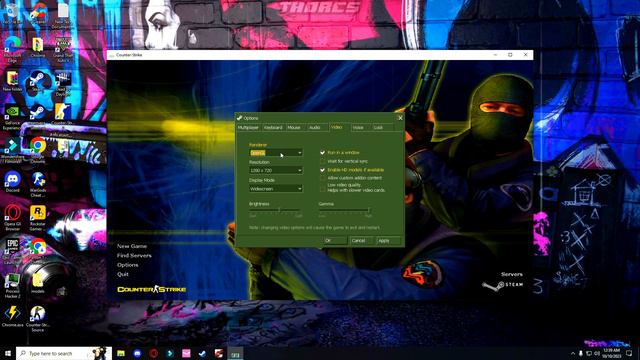Select the Grand Theft Auto V desktop icon

62,49
